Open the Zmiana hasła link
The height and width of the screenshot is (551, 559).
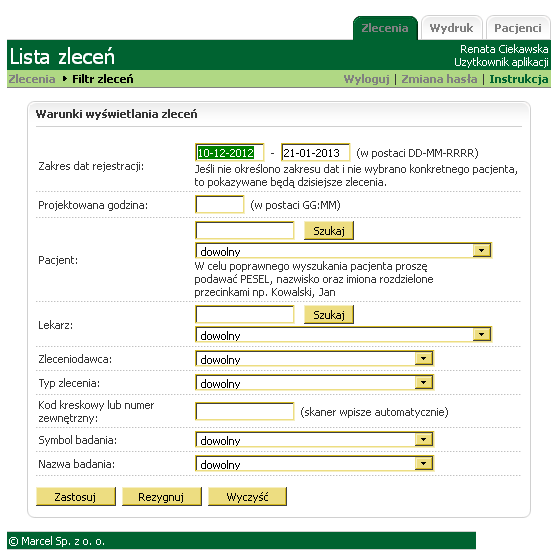439,79
